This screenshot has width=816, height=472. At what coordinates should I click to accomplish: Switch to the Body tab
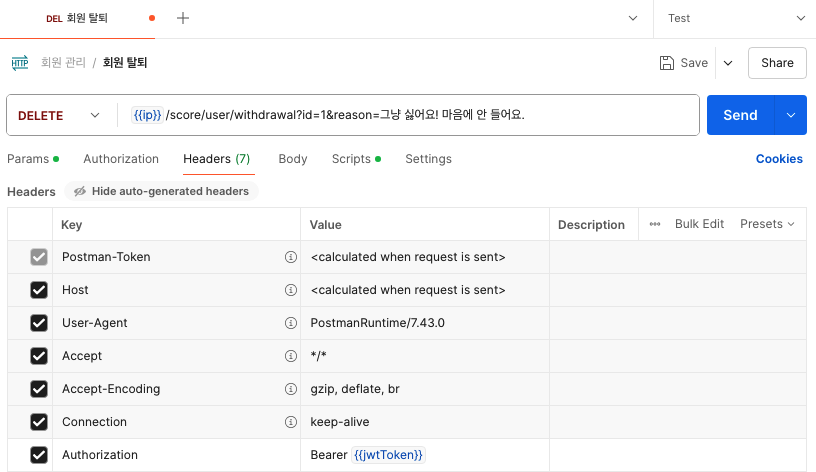tap(293, 159)
